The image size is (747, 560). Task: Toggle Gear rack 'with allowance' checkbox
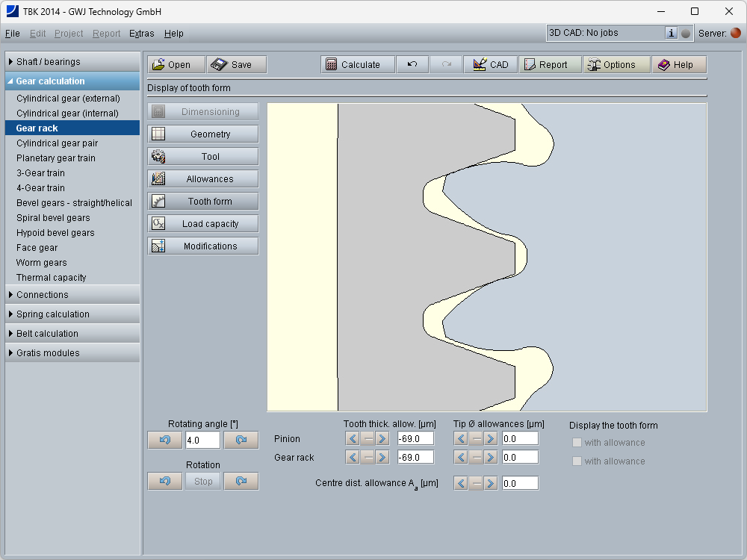click(577, 461)
